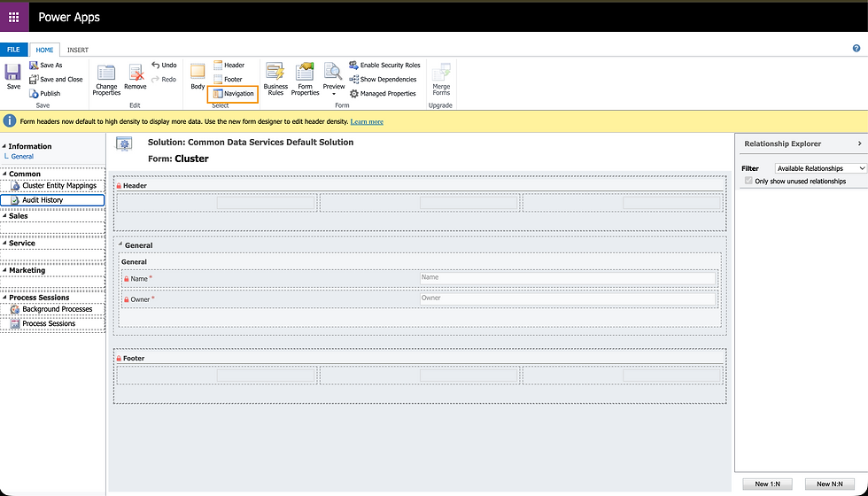This screenshot has width=868, height=496.
Task: Click the General link under Information
Action: point(22,156)
